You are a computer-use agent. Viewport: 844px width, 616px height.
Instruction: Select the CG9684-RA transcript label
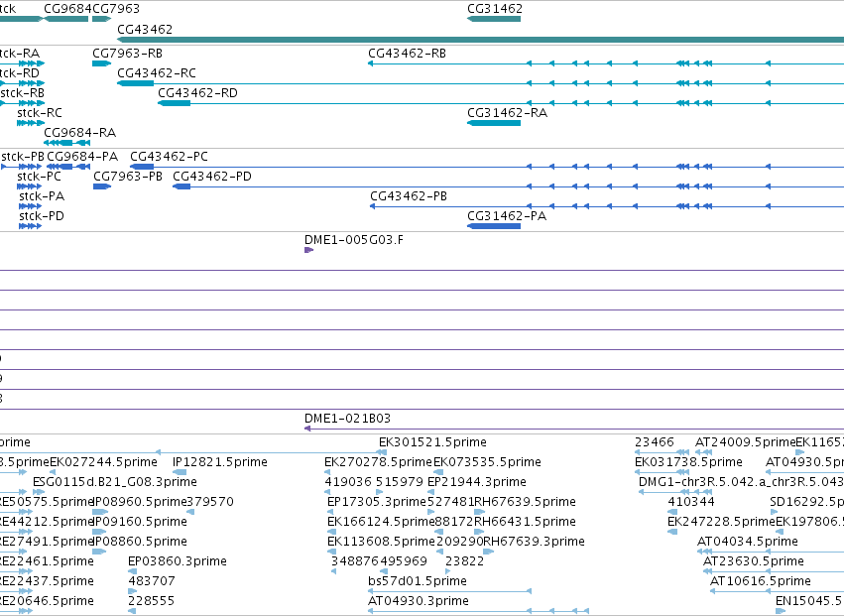pyautogui.click(x=79, y=133)
